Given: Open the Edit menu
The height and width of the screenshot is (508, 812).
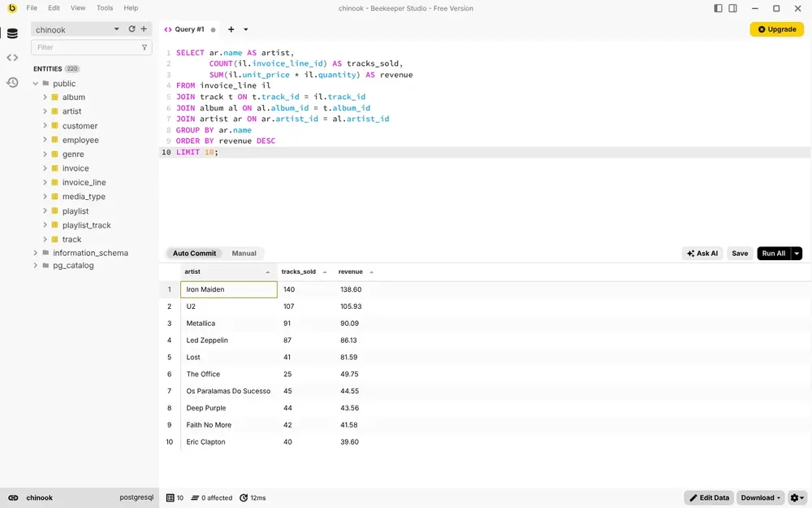Looking at the screenshot, I should (x=54, y=8).
